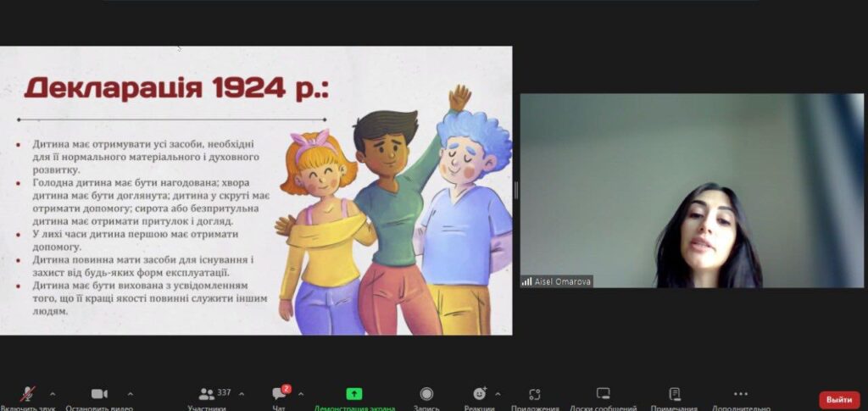Start recording with Запись icon
868x411 pixels.
pos(426,394)
